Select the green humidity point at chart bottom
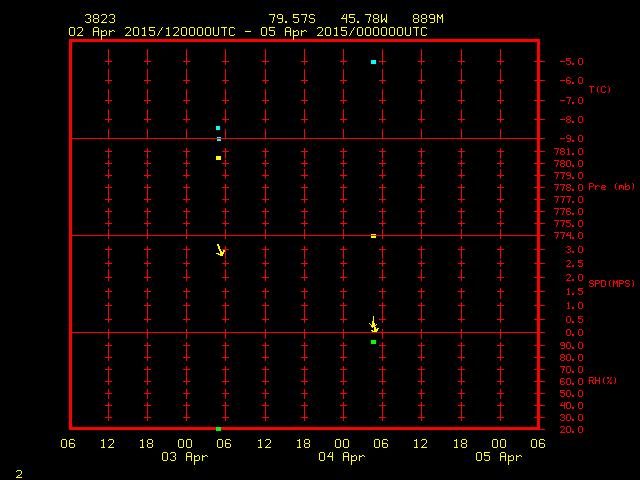Screen dimensions: 640x480 (218, 429)
